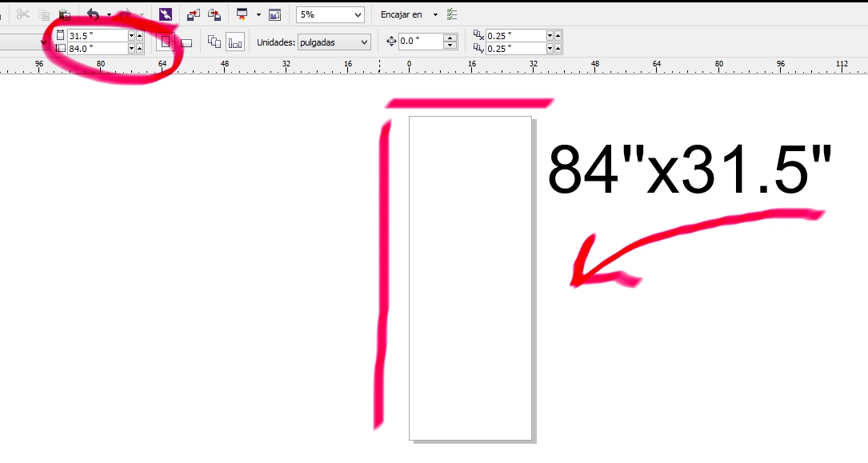Screen dimensions: 868x463
Task: Switch to landscape page orientation
Action: pos(186,42)
